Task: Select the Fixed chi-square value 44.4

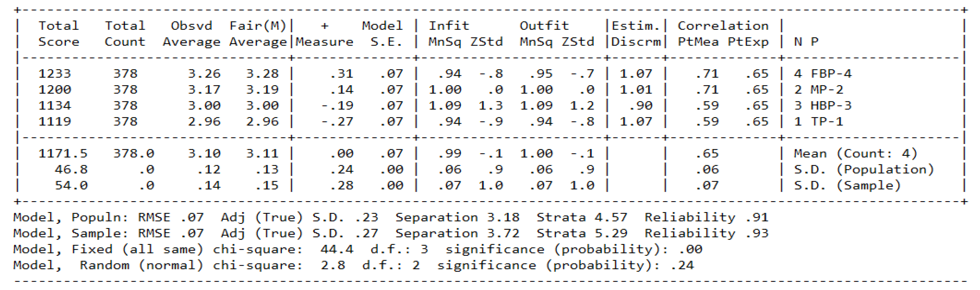Action: coord(337,249)
